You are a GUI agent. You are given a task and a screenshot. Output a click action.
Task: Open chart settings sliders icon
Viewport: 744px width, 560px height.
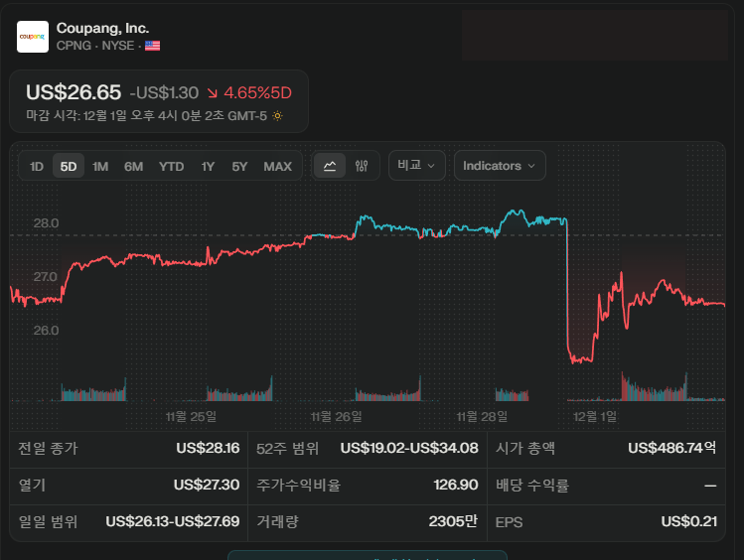tap(362, 166)
